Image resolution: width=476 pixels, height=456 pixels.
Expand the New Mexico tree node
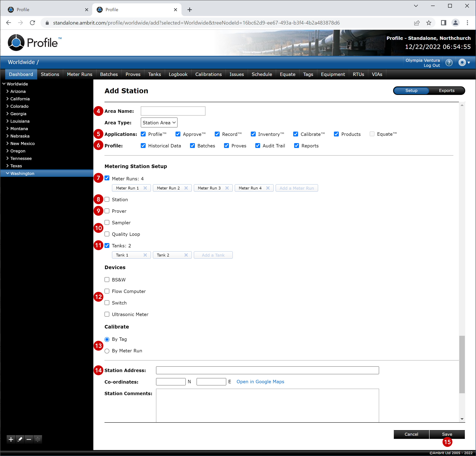coord(7,144)
